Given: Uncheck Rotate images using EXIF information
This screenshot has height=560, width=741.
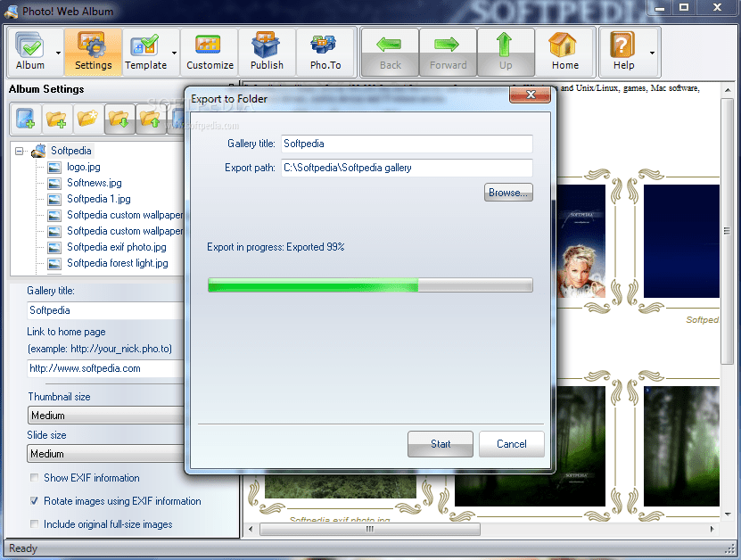Looking at the screenshot, I should pos(34,501).
